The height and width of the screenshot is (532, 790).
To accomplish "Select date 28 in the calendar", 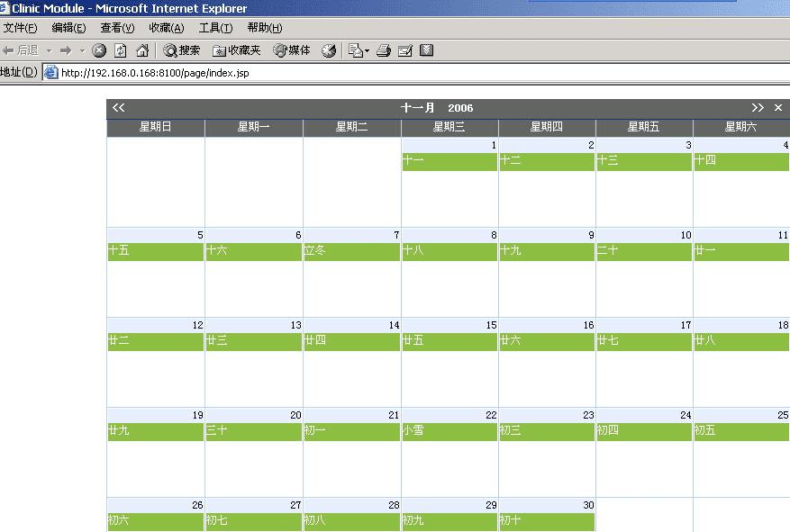I will tap(394, 505).
